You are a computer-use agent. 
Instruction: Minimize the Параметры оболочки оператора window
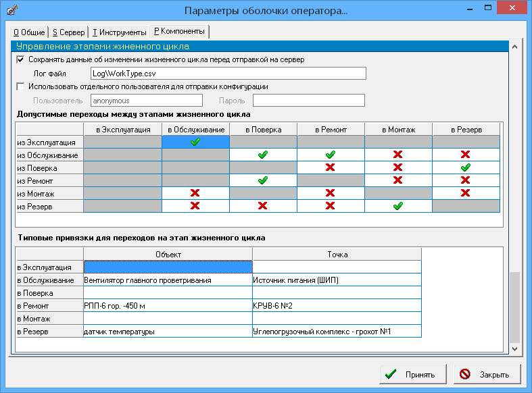[470, 9]
